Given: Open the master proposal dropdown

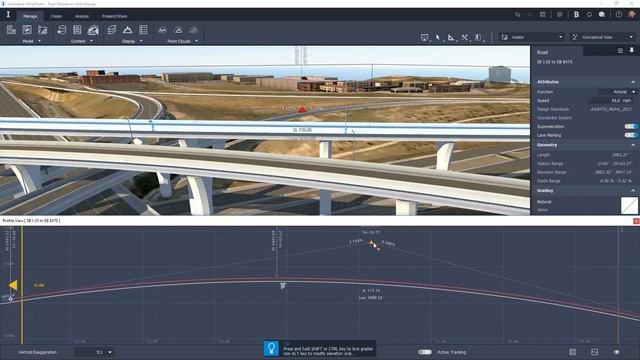Looking at the screenshot, I should [532, 37].
